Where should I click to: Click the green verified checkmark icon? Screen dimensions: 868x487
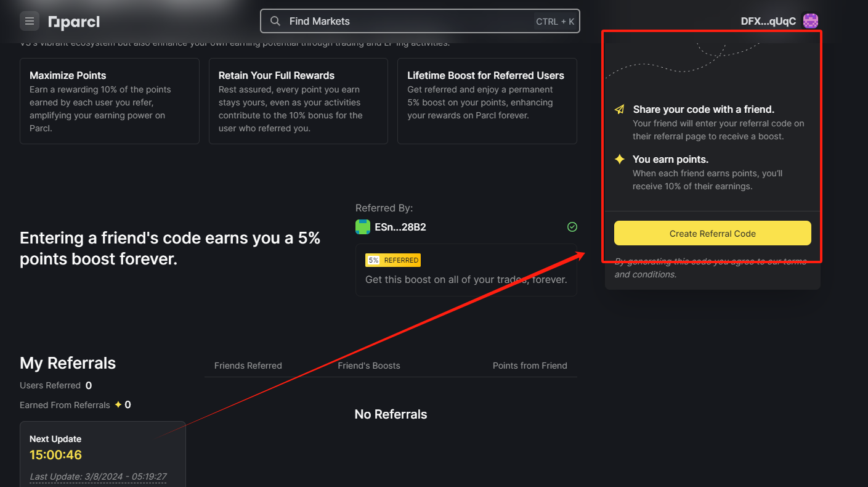[x=572, y=227]
